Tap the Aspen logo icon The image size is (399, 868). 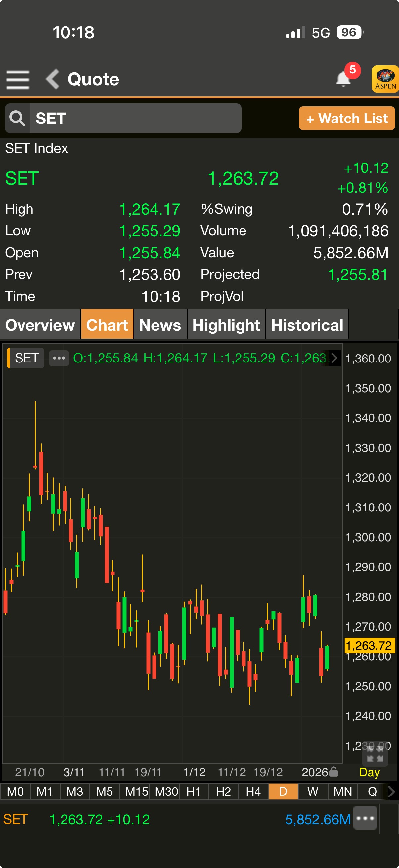[385, 79]
